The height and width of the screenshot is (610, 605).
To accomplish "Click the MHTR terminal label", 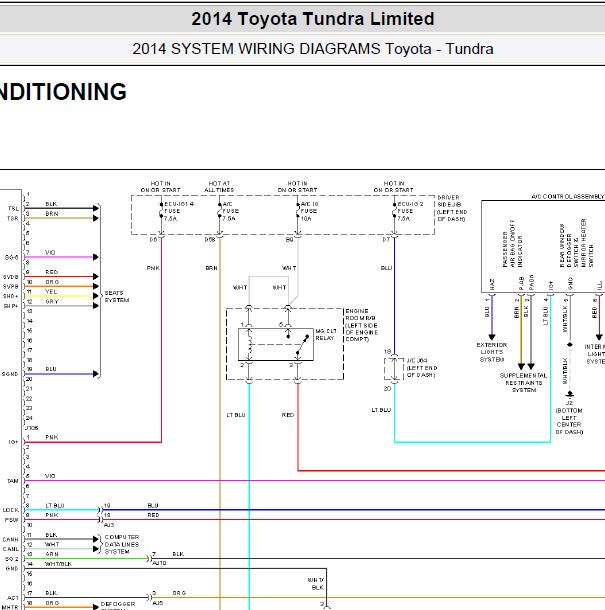I will pyautogui.click(x=11, y=607).
